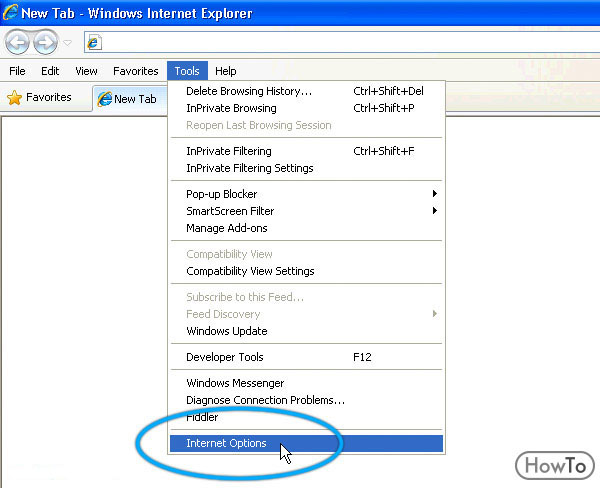Open Internet Options

[x=306, y=443]
